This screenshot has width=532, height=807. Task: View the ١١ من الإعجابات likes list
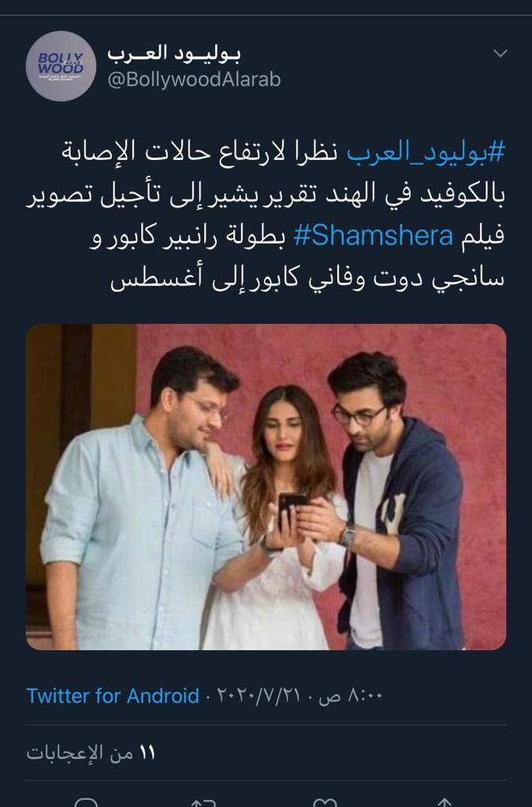91,753
